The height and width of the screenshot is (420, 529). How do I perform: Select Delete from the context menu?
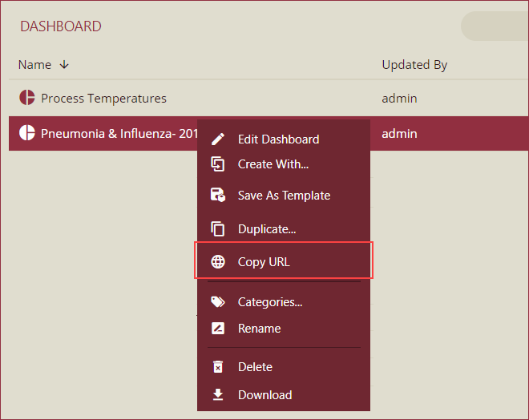[284, 367]
